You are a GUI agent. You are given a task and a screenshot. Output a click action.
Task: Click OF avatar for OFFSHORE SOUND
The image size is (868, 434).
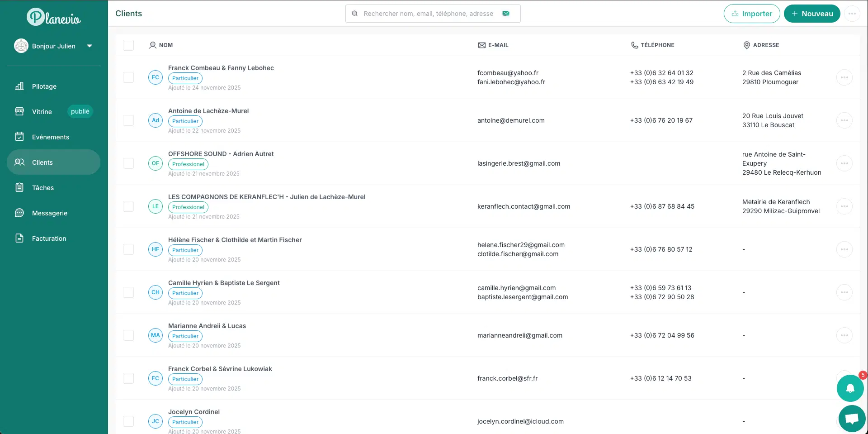(156, 163)
